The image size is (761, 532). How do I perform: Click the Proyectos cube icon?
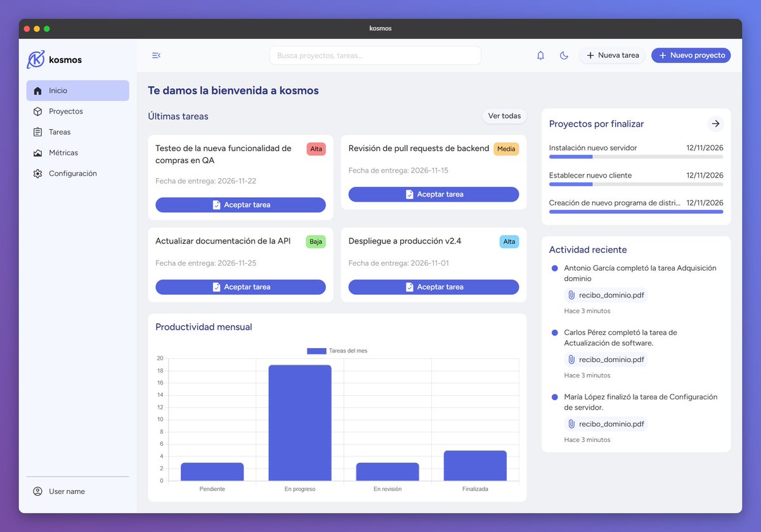(37, 112)
